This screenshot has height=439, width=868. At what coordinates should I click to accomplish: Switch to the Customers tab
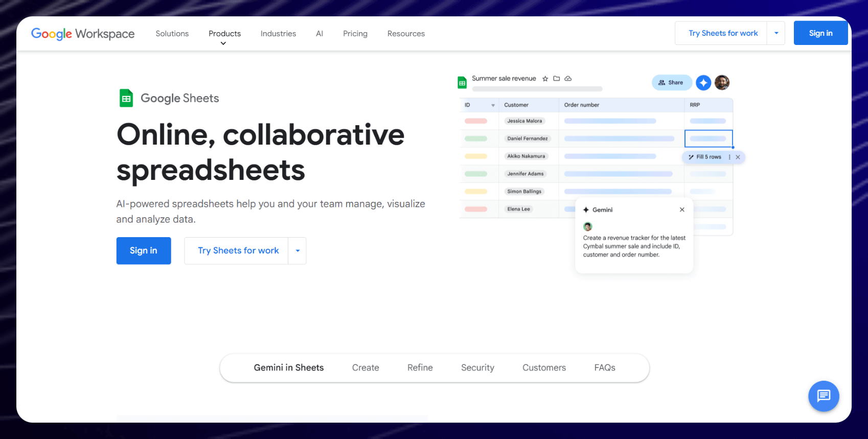coord(544,367)
